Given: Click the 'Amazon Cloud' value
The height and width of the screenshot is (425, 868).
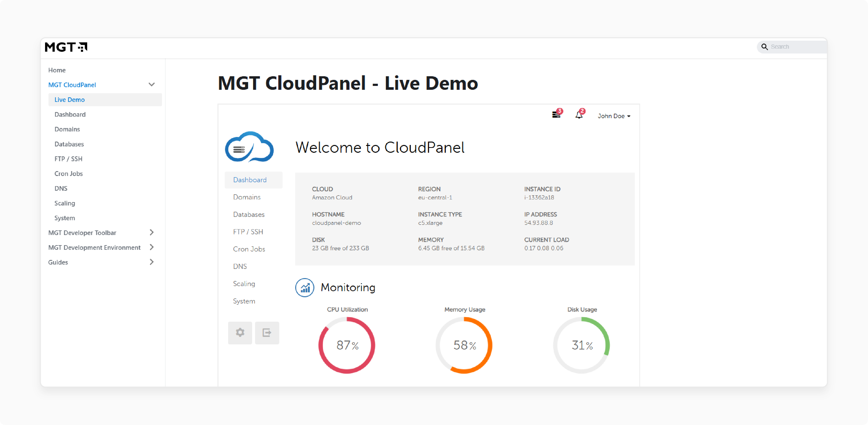Looking at the screenshot, I should [332, 198].
